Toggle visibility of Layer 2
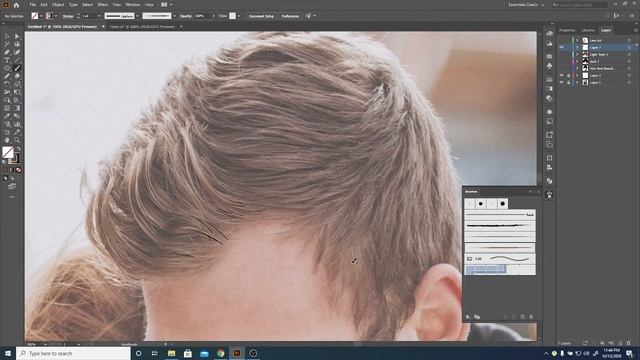Viewport: 640px width, 360px height. click(562, 76)
